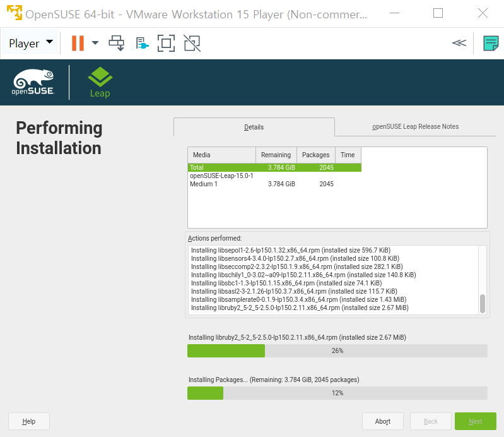Open the VMware notes/messages icon
Image resolution: width=504 pixels, height=437 pixels.
pyautogui.click(x=491, y=43)
